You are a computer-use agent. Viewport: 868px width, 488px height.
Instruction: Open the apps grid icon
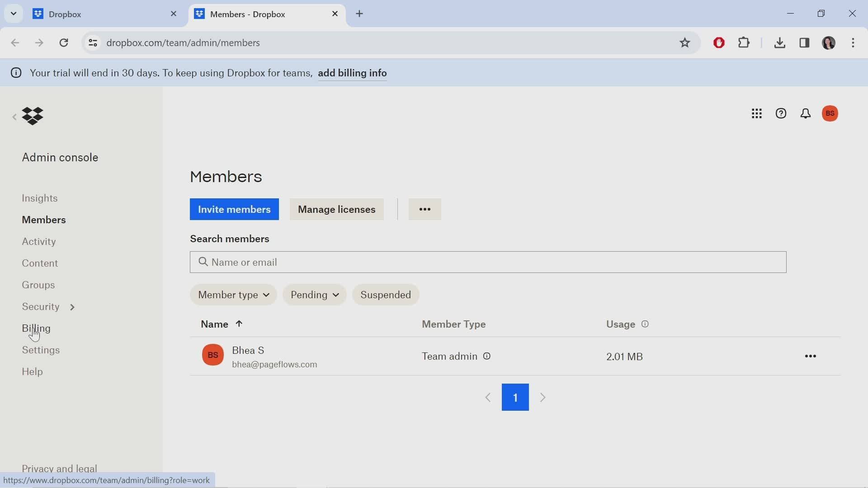coord(757,113)
